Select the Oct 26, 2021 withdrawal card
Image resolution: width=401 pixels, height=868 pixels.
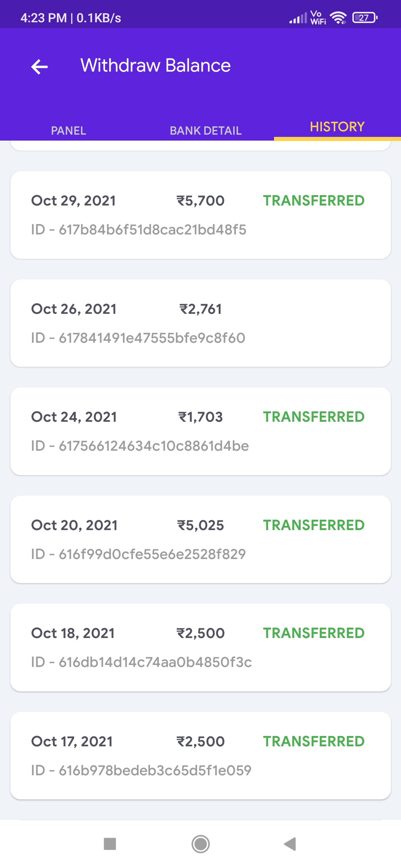200,323
